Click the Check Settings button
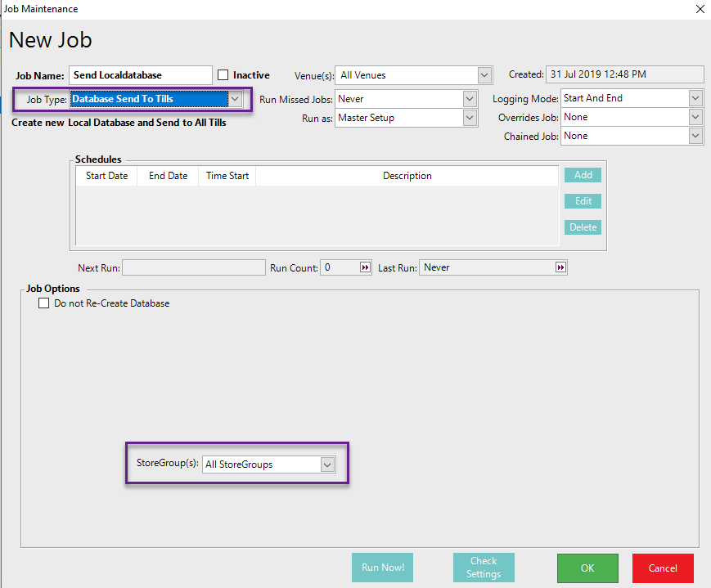Viewport: 711px width, 588px height. pos(484,568)
